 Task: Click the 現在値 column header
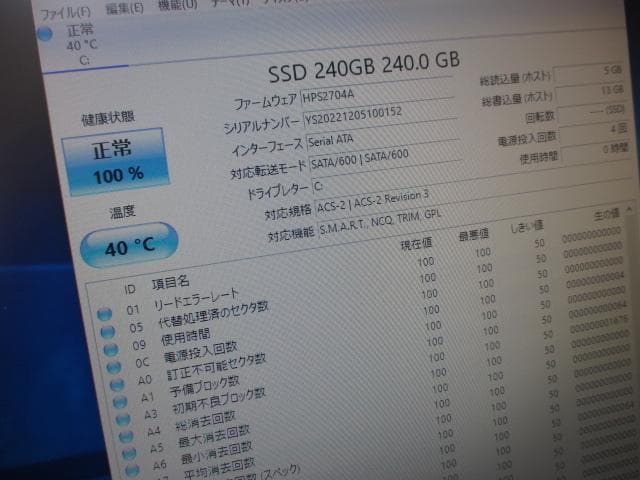pyautogui.click(x=416, y=244)
